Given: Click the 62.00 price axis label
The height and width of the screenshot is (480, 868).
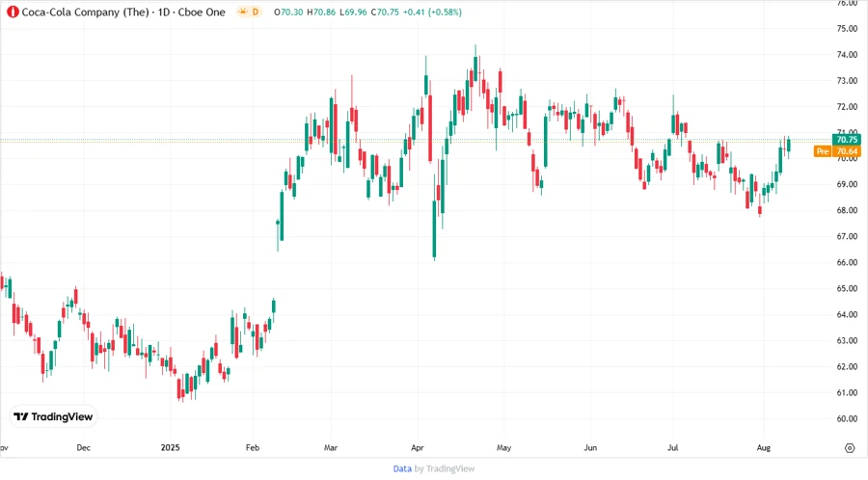Looking at the screenshot, I should pyautogui.click(x=847, y=366).
